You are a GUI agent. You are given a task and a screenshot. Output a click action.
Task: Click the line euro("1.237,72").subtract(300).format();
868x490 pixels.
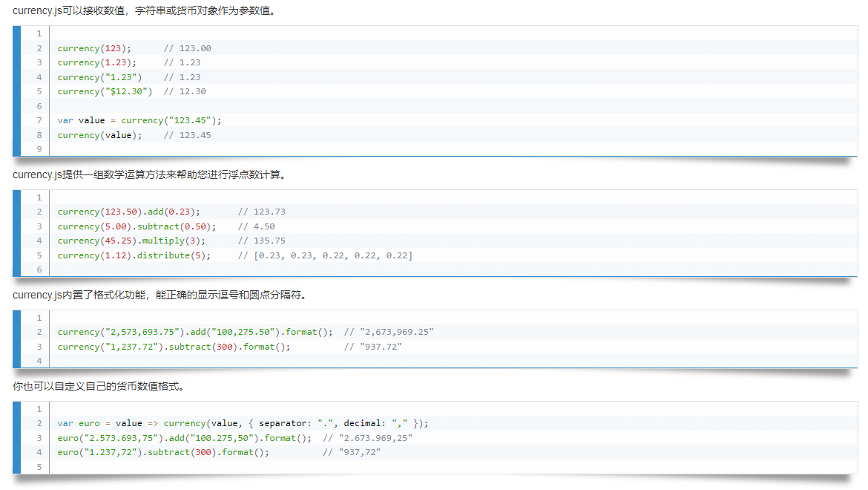coord(163,452)
